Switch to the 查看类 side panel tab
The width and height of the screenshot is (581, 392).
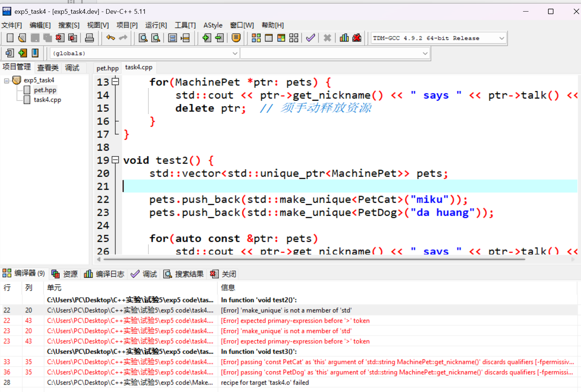(x=48, y=68)
